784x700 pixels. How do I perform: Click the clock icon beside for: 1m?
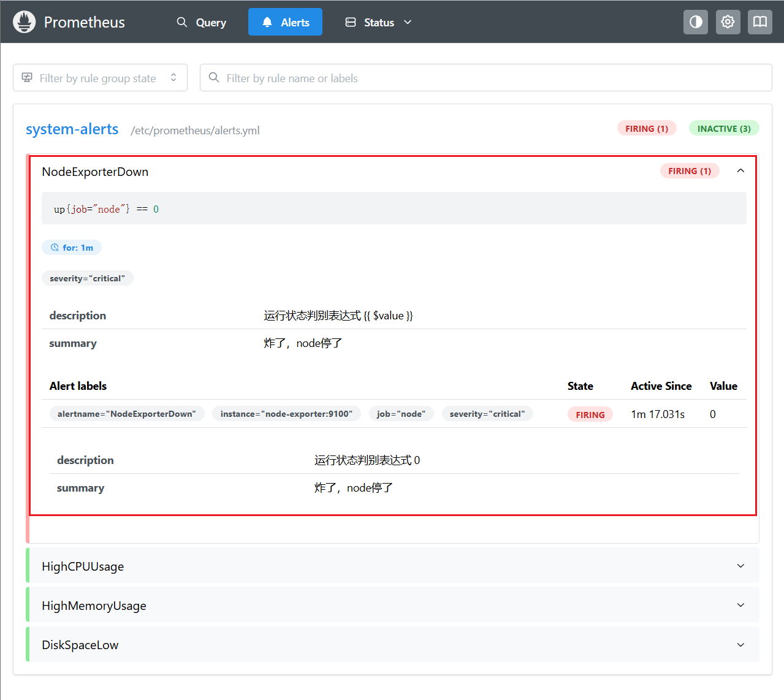(x=55, y=248)
